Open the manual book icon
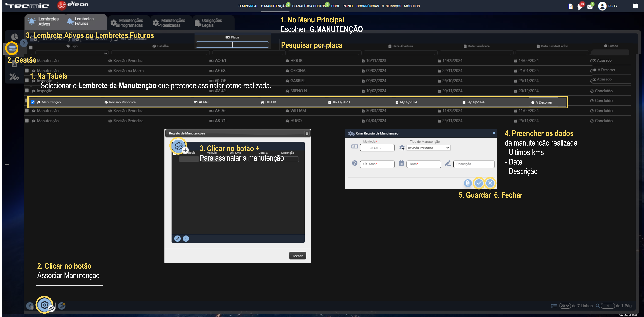The image size is (644, 317). 635,6
